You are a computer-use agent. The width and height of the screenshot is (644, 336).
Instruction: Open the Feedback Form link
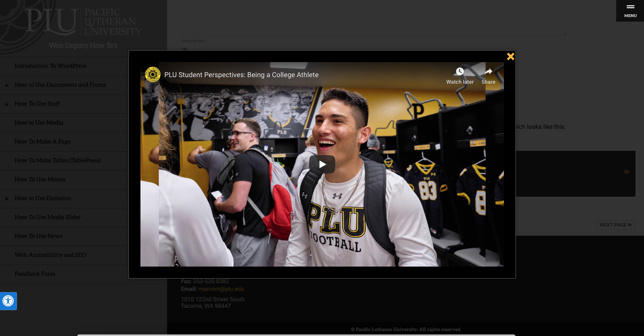(35, 274)
